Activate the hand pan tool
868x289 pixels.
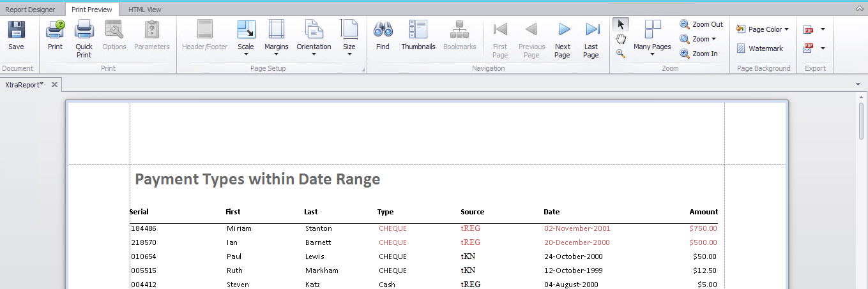click(621, 39)
